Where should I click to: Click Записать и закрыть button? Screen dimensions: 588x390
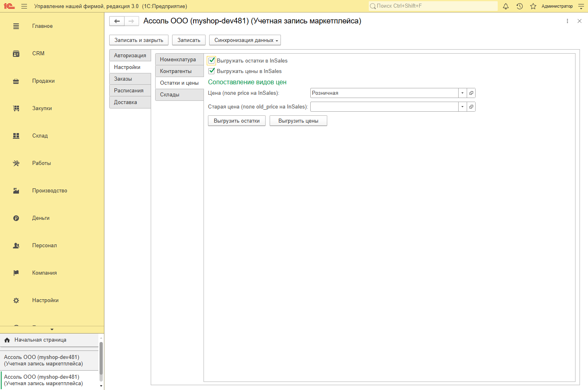pos(139,40)
